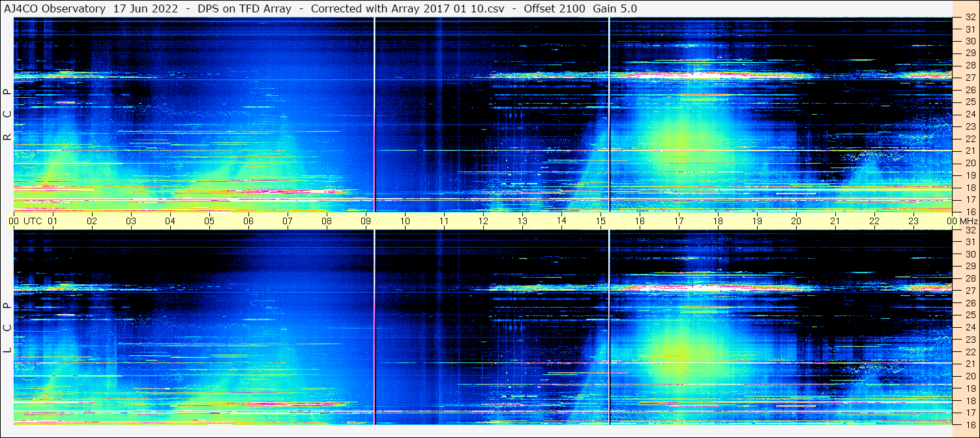Click the 21 hour tick label on time axis
The image size is (980, 438).
(835, 221)
